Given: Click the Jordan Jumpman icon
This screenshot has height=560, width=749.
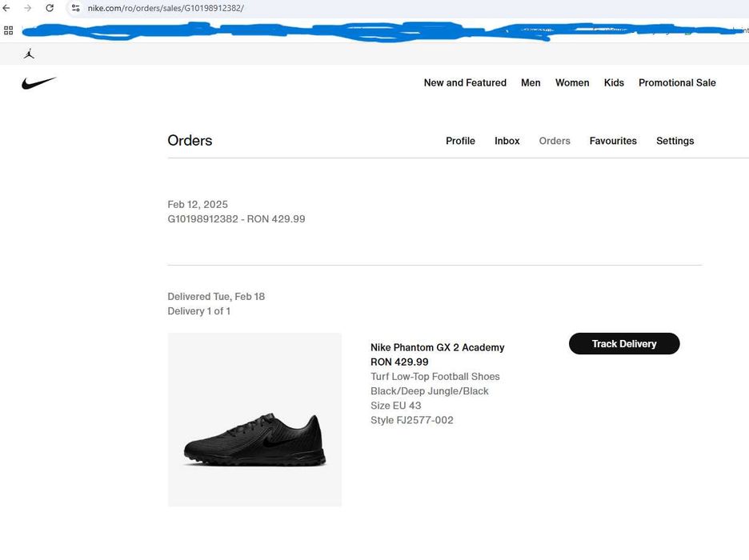Looking at the screenshot, I should tap(30, 54).
